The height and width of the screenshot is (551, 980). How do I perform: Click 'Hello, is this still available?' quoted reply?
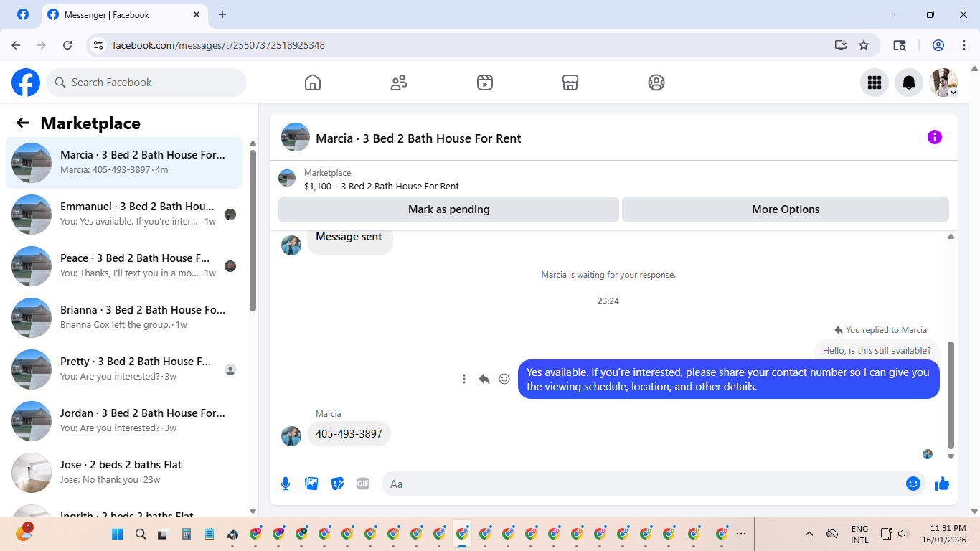(877, 350)
